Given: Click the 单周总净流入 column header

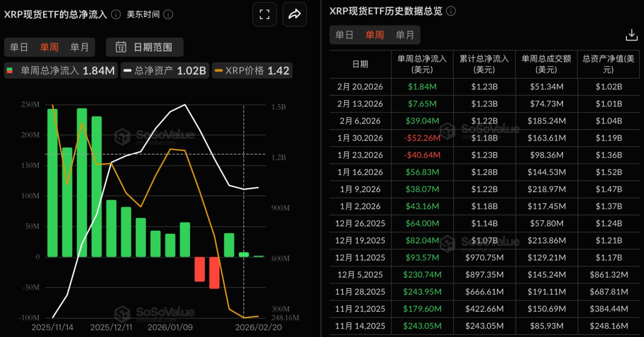Looking at the screenshot, I should point(422,64).
